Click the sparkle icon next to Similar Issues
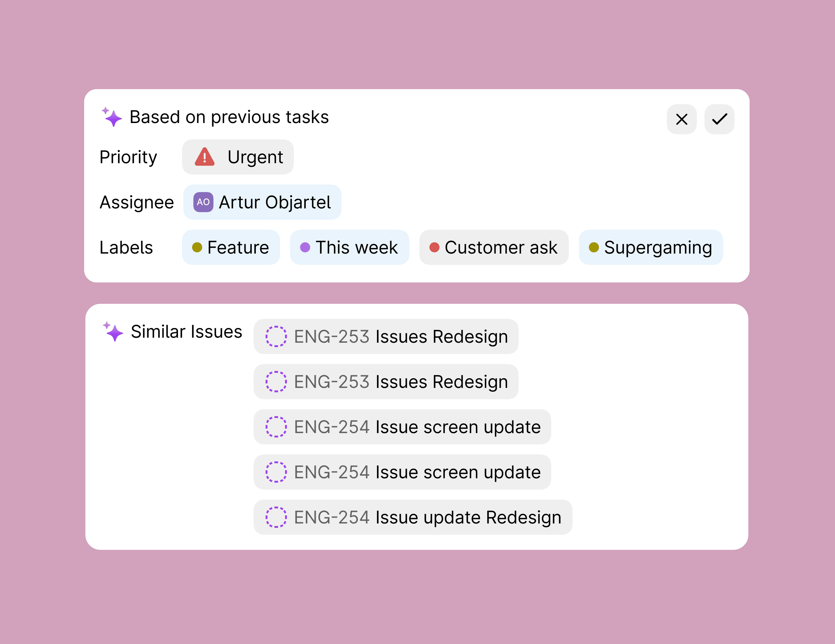 [x=113, y=331]
